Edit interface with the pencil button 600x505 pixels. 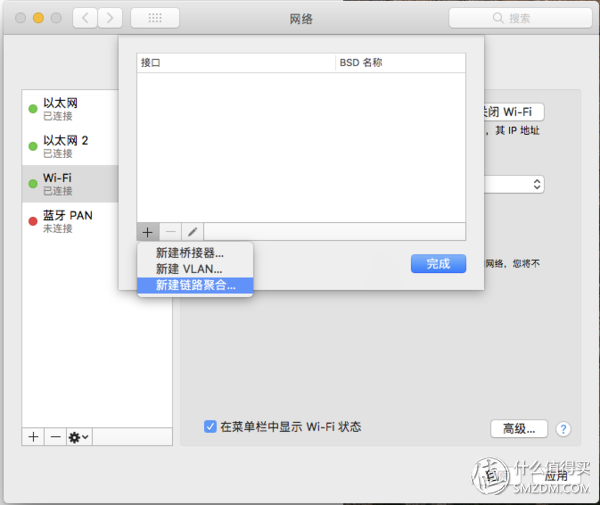pos(192,232)
